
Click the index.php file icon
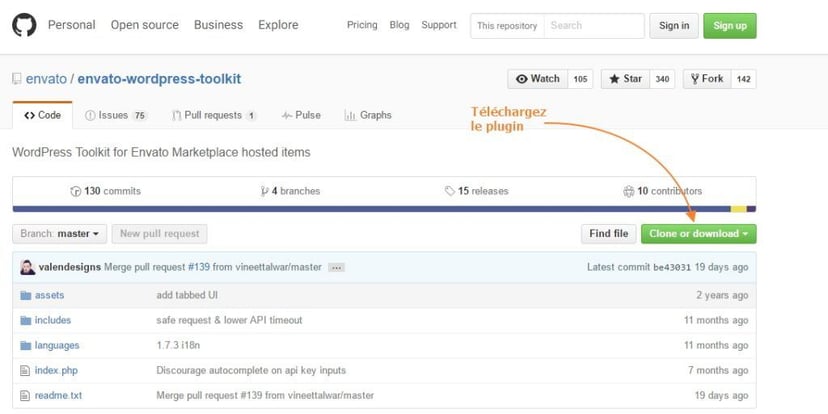25,370
